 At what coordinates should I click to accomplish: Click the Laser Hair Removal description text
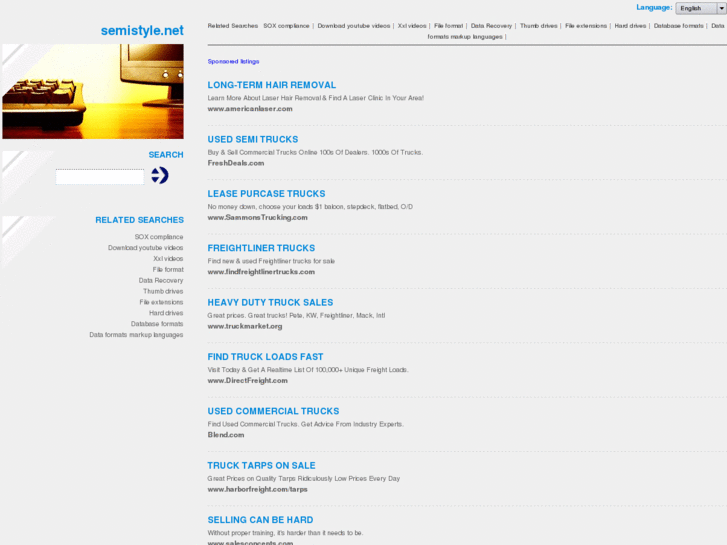tap(316, 98)
